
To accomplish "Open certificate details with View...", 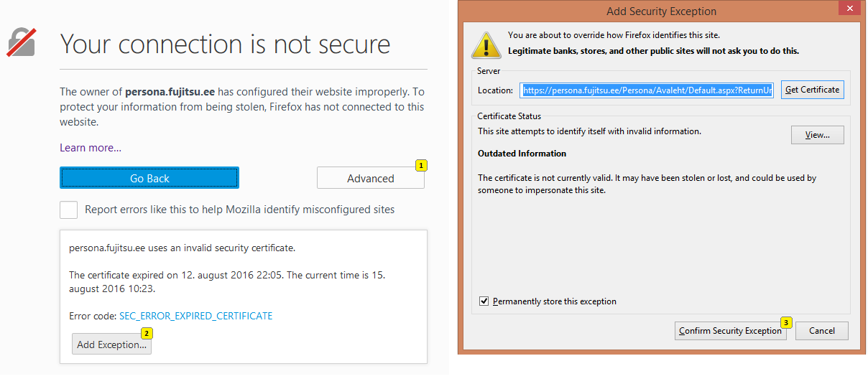I will coord(817,135).
